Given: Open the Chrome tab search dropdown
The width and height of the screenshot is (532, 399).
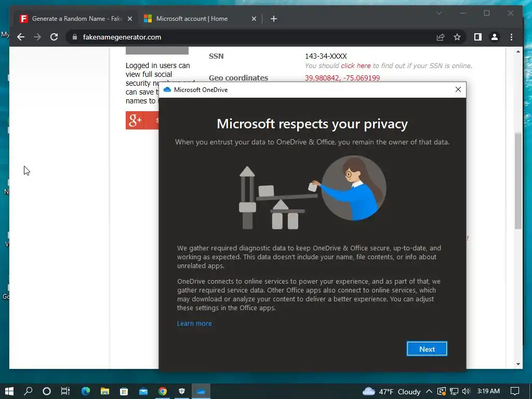Looking at the screenshot, I should click(438, 13).
